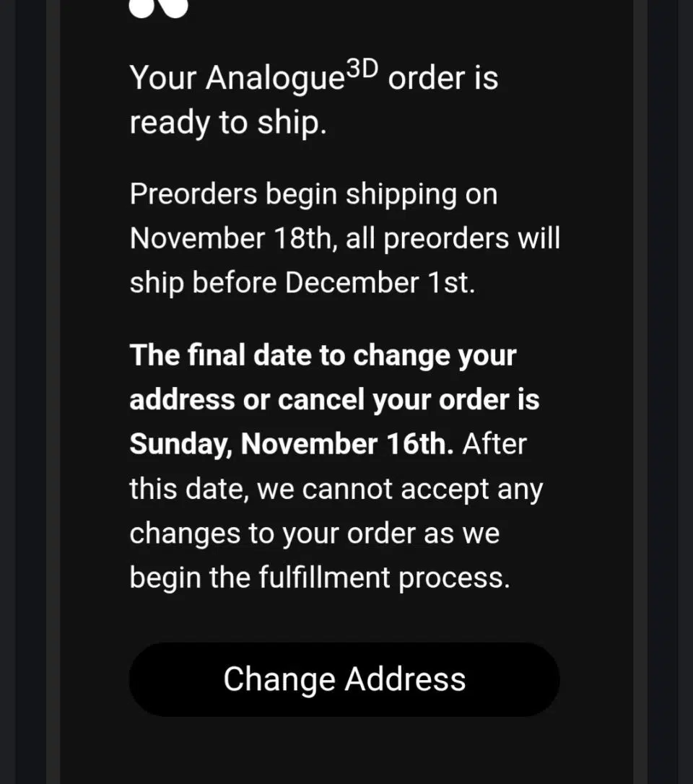
Task: Click the word 'Analogue' in the heading
Action: coord(274,78)
